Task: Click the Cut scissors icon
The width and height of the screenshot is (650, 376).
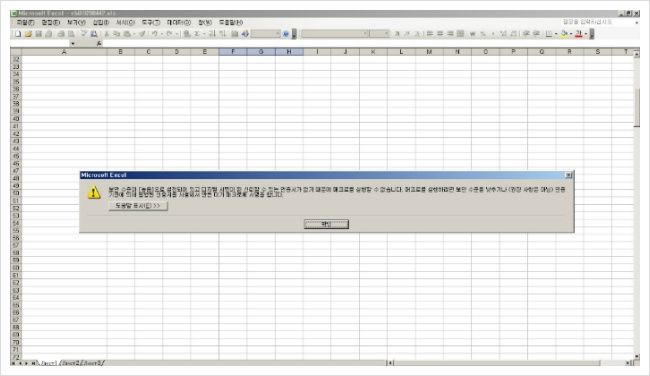Action: point(107,34)
